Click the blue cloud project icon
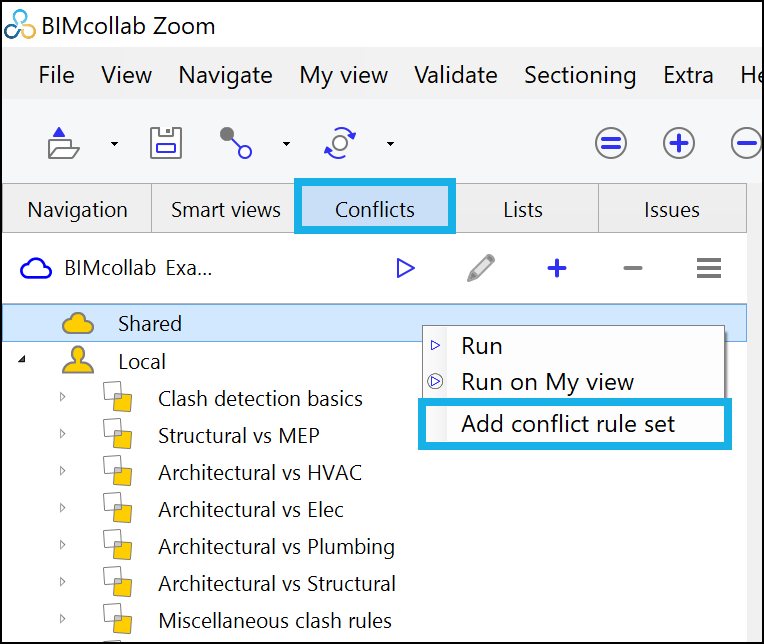 click(x=36, y=268)
